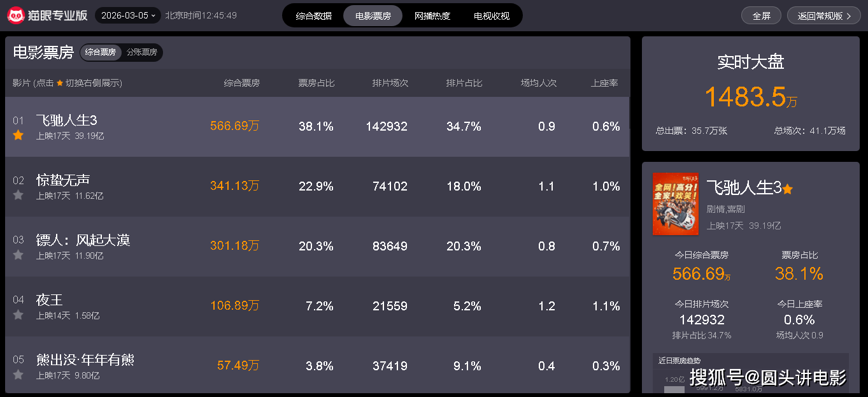Click the star next to 飞驰人生3 panel title
The image size is (868, 397).
click(788, 189)
